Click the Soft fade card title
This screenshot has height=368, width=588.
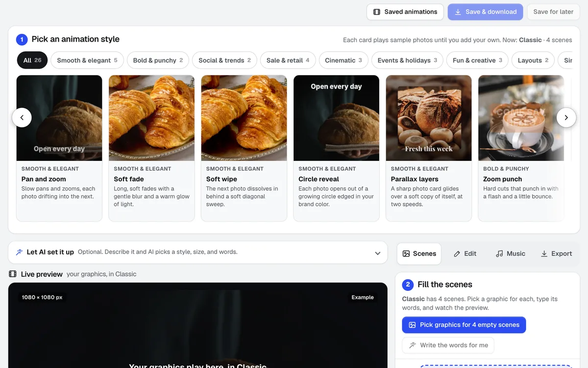[129, 179]
